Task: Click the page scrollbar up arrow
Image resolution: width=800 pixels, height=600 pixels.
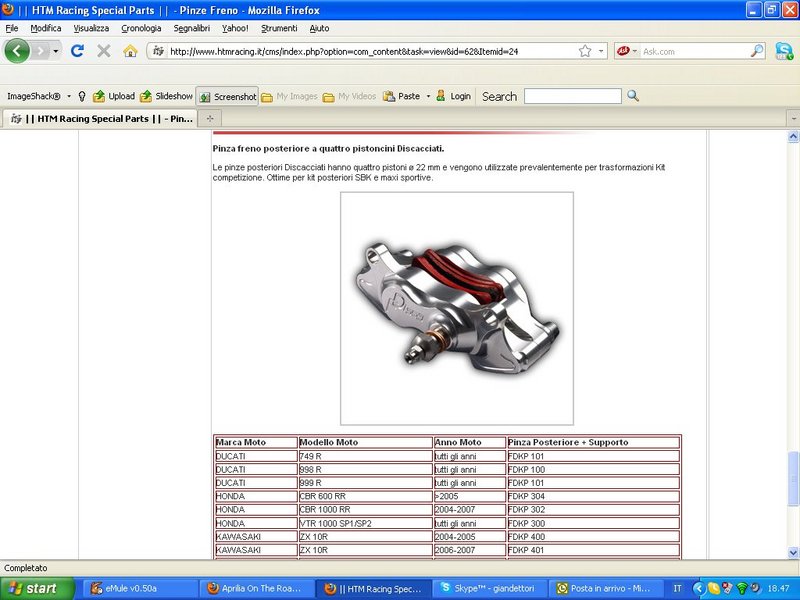Action: (x=793, y=136)
